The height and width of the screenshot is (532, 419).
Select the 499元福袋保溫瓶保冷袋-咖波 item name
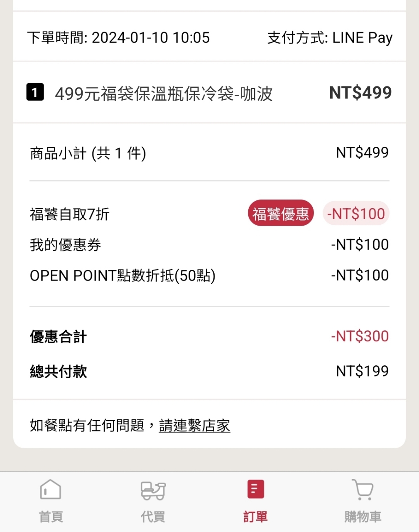tap(164, 94)
